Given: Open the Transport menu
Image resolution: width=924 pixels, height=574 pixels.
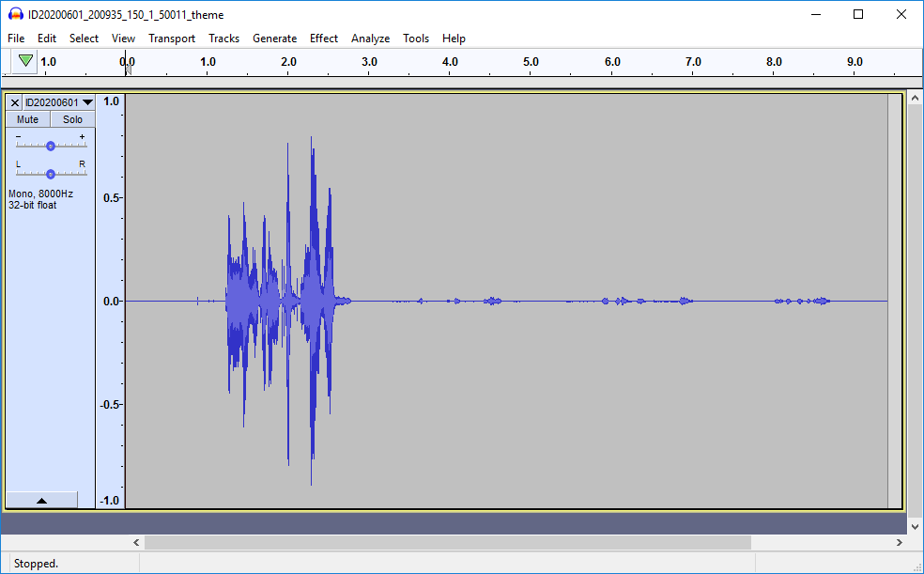Looking at the screenshot, I should click(x=172, y=39).
